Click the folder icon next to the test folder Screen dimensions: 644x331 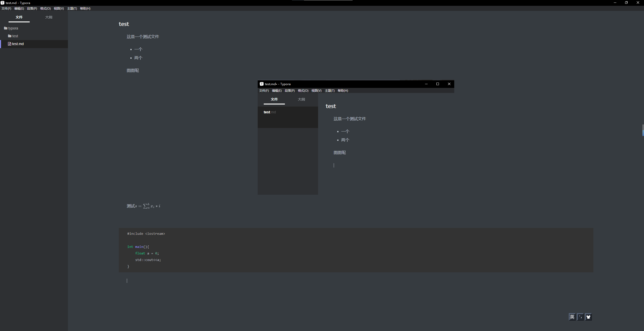point(10,36)
